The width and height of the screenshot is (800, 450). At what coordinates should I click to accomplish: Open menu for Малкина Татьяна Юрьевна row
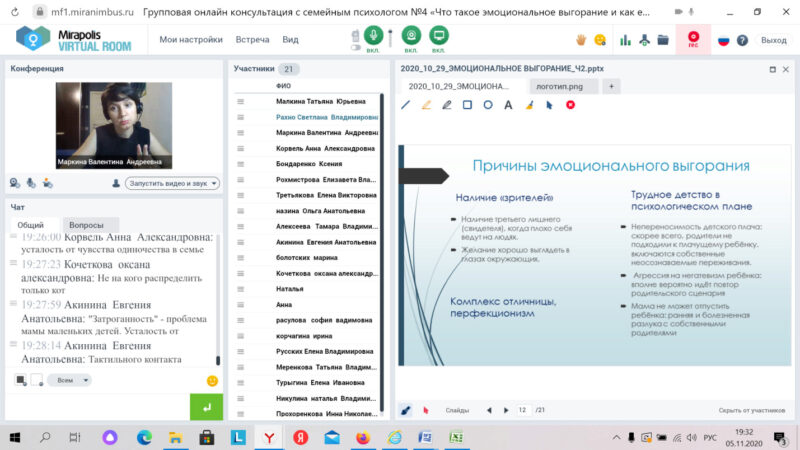240,102
